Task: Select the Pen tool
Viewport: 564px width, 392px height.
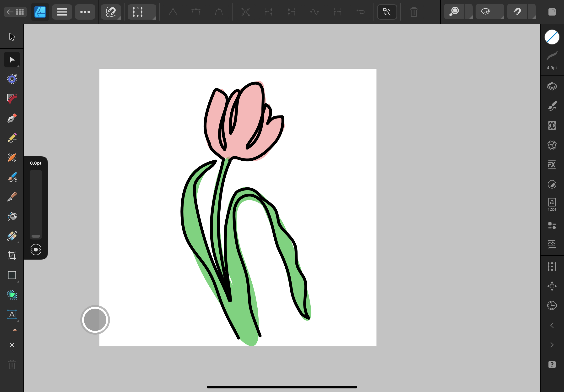Action: click(12, 118)
